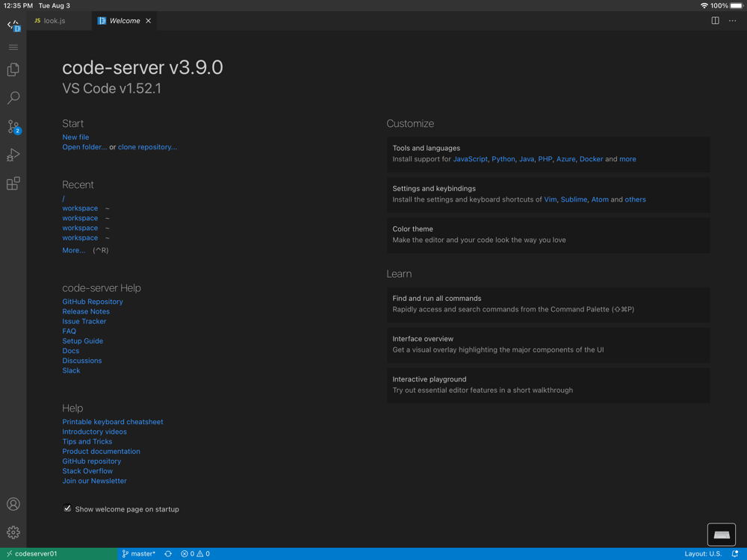
Task: Click the Wi-Fi icon in iPad status bar
Action: point(704,6)
